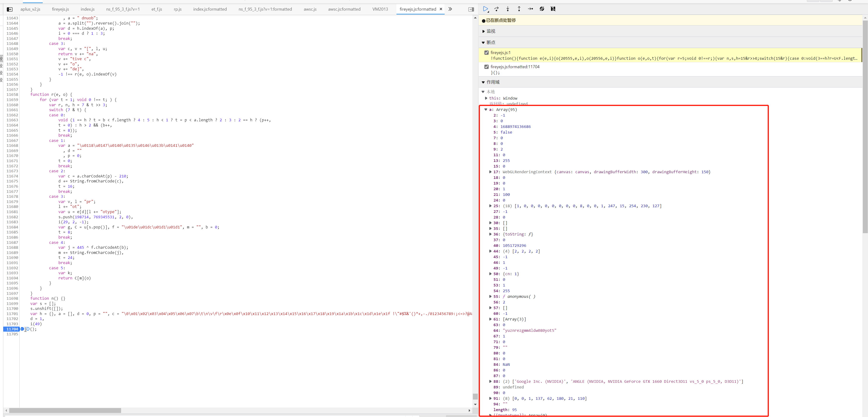This screenshot has height=417, width=868.
Task: Uncheck fireyejs.js:formatted:11704 breakpoint checkbox
Action: pos(486,67)
